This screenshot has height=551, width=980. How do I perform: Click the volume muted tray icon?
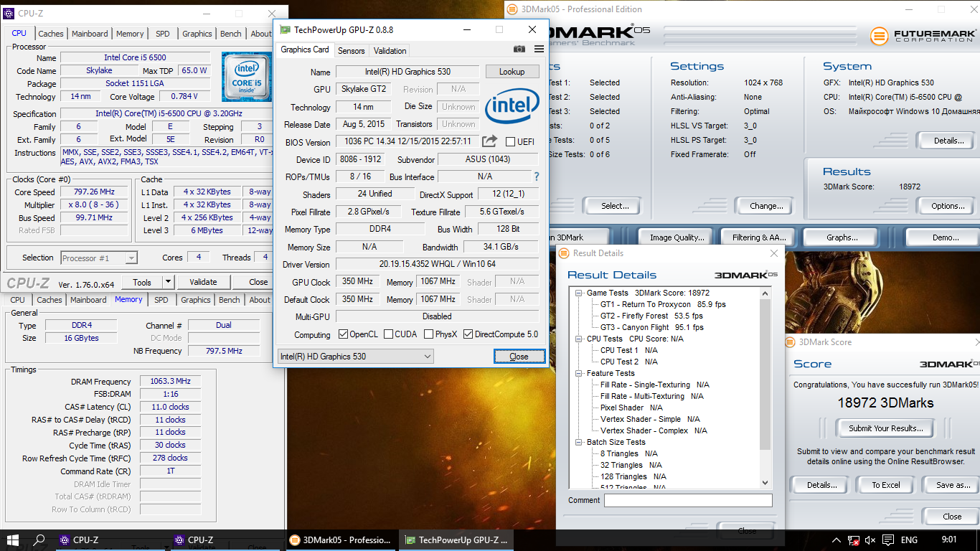[870, 540]
